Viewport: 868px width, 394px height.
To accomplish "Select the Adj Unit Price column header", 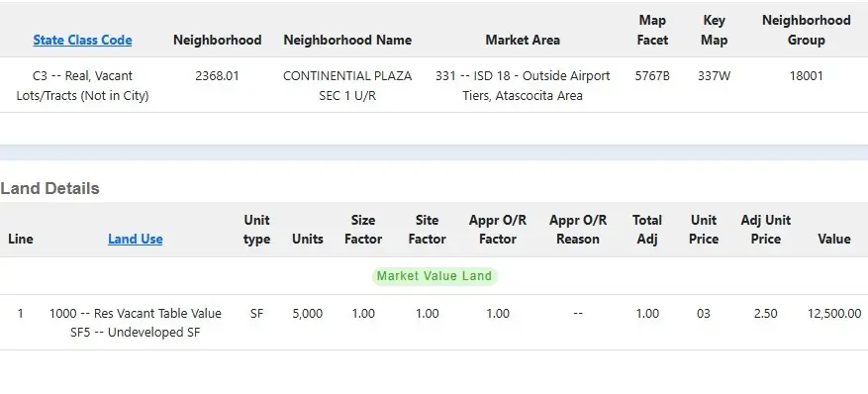I will [x=766, y=229].
